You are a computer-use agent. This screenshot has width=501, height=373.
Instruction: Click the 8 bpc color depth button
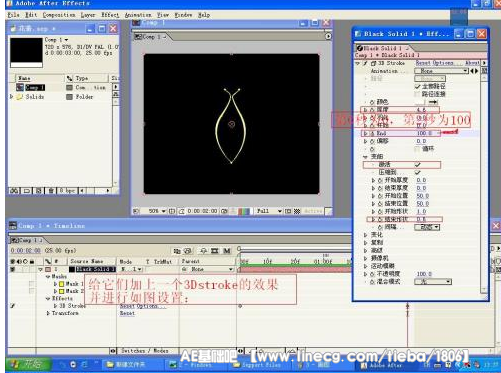[x=67, y=191]
